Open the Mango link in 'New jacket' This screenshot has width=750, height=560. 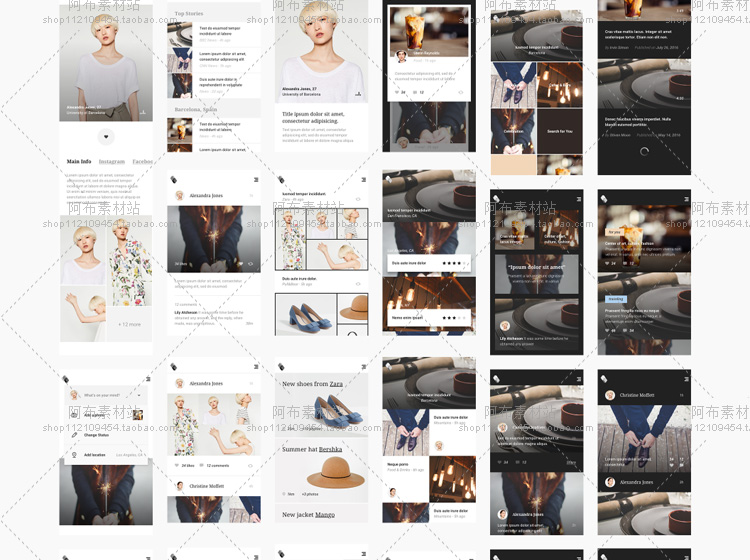pos(324,515)
